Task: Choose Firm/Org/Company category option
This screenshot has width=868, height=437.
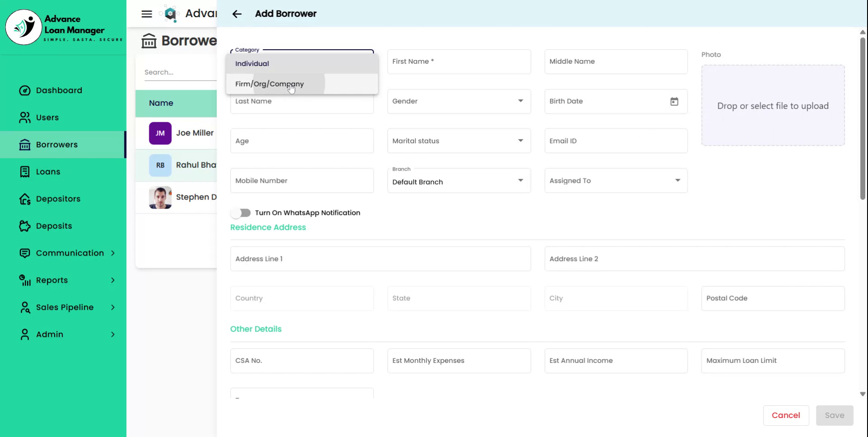Action: coord(269,84)
